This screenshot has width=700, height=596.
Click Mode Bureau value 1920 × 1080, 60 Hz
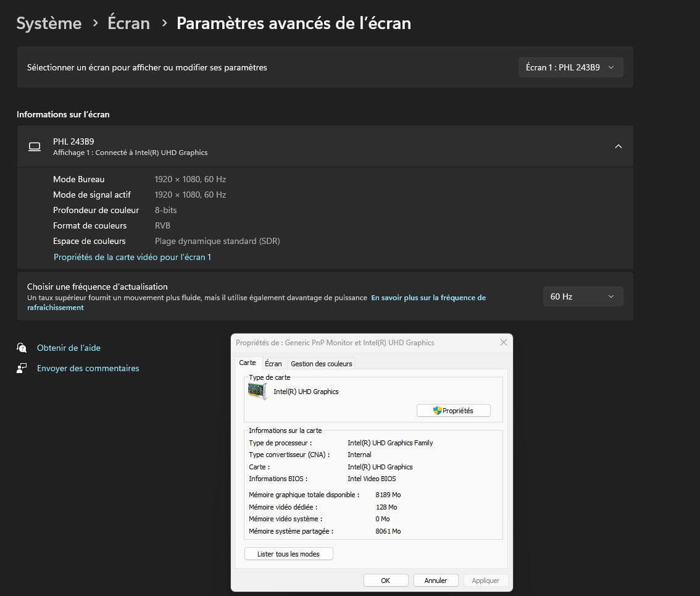pos(190,179)
